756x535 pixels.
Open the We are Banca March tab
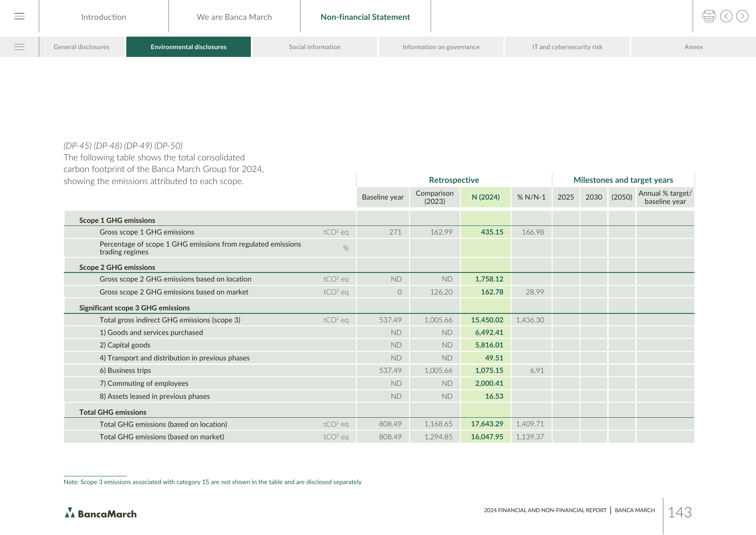234,17
